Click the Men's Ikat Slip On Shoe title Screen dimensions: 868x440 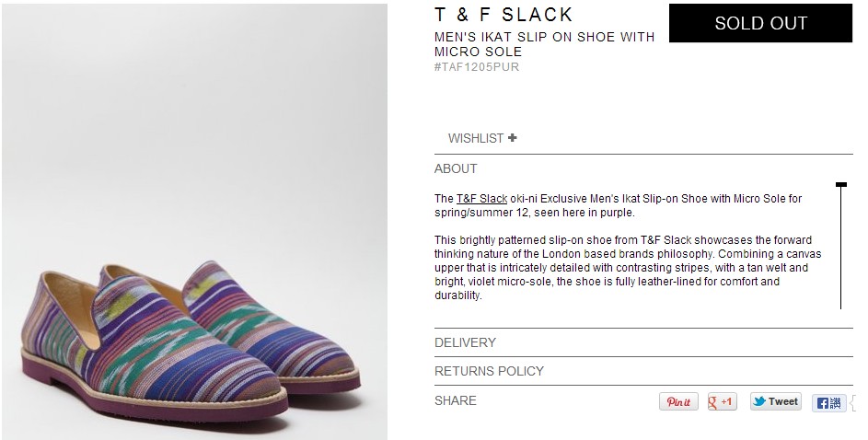[544, 44]
